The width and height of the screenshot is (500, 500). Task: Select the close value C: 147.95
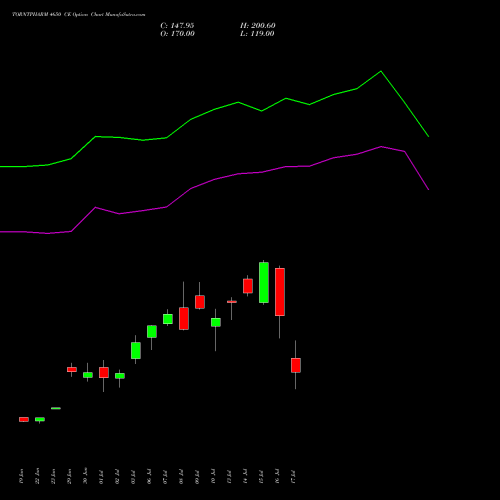[177, 26]
